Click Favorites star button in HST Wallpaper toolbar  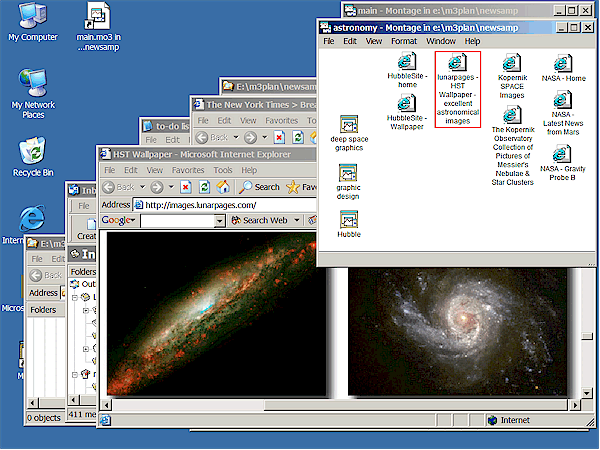click(x=301, y=187)
